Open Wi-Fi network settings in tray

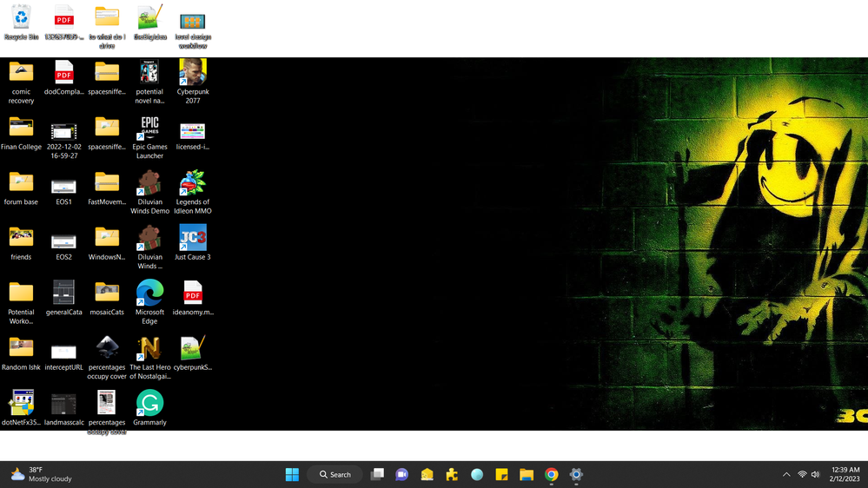click(802, 474)
